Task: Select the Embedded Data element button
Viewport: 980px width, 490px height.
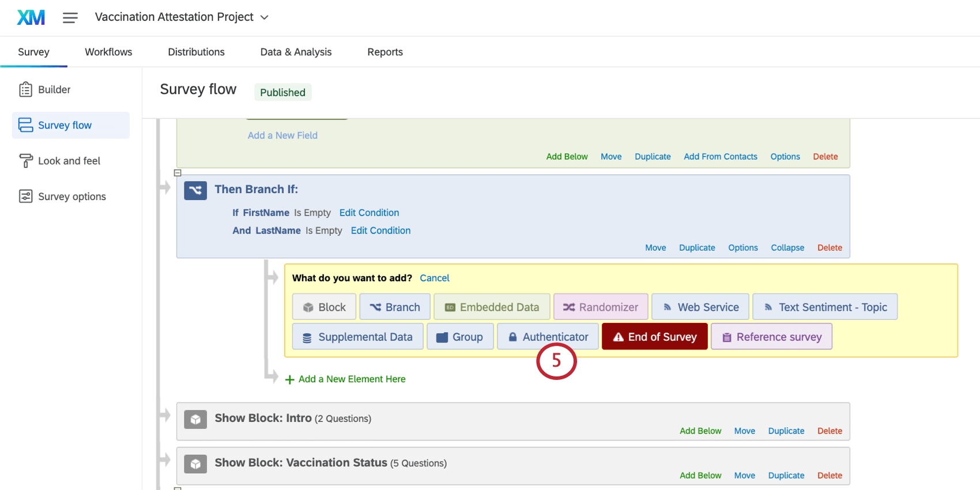Action: pos(492,307)
